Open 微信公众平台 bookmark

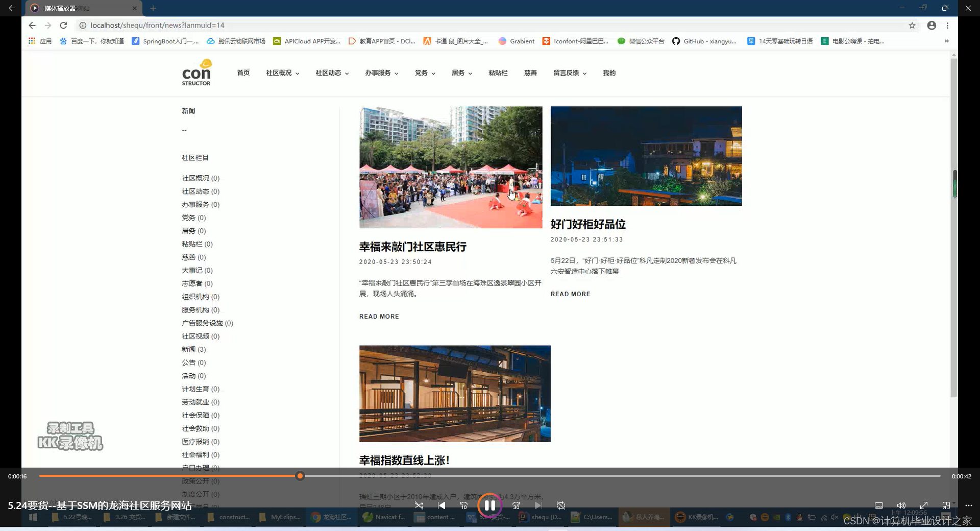tap(641, 41)
